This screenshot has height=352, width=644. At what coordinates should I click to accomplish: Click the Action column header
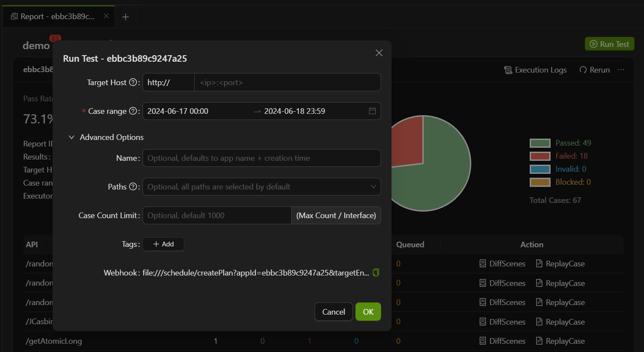coord(532,245)
